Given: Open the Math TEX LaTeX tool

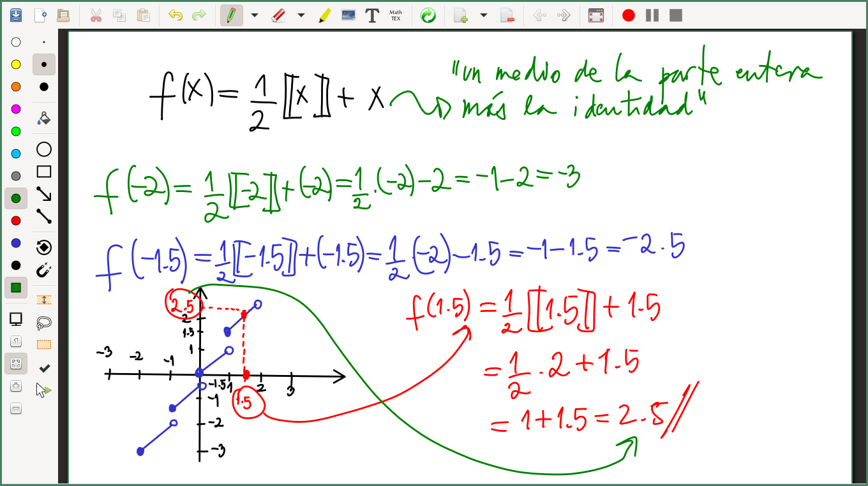Looking at the screenshot, I should (x=396, y=15).
